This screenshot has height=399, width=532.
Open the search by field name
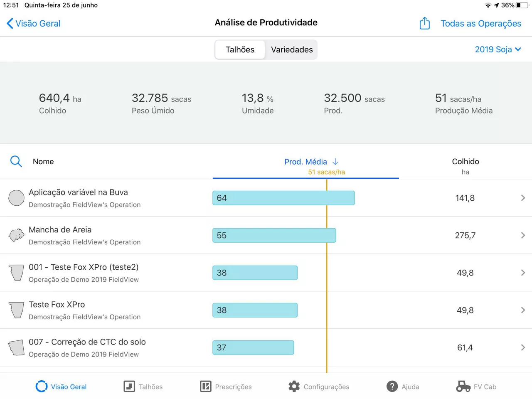pyautogui.click(x=16, y=161)
